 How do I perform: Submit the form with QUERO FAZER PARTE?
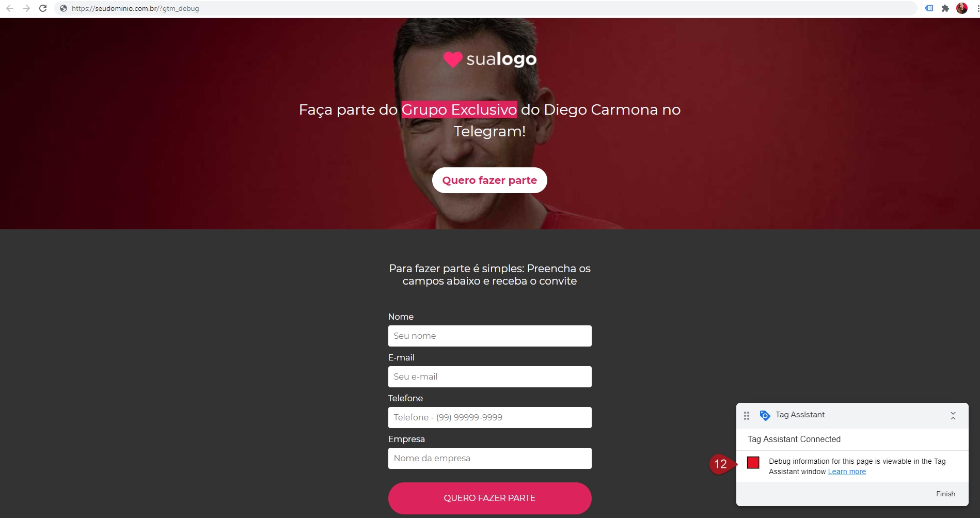point(489,498)
